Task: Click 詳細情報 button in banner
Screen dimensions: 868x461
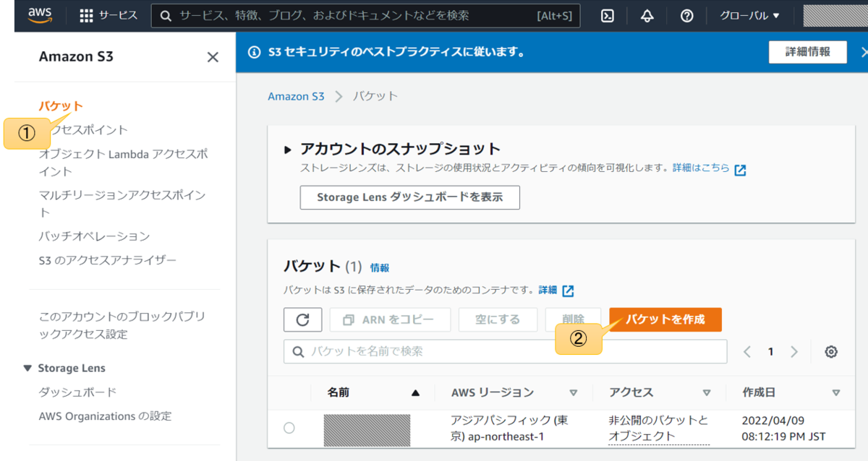Action: pyautogui.click(x=808, y=52)
